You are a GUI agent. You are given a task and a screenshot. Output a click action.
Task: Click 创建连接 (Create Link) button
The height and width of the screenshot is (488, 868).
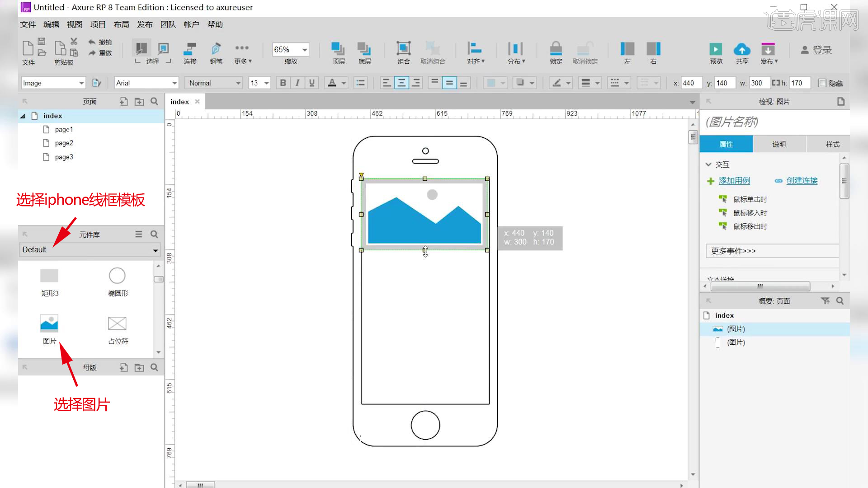pos(802,181)
